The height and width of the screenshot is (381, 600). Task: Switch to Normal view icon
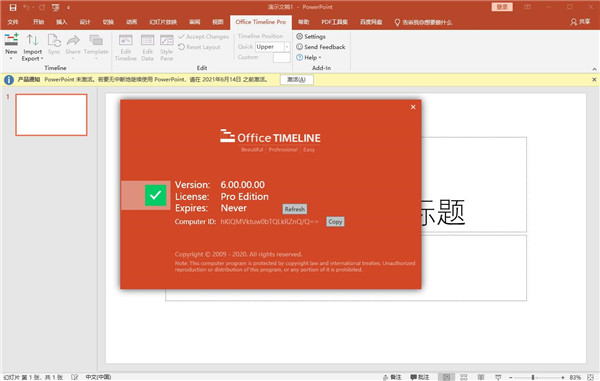pyautogui.click(x=446, y=377)
